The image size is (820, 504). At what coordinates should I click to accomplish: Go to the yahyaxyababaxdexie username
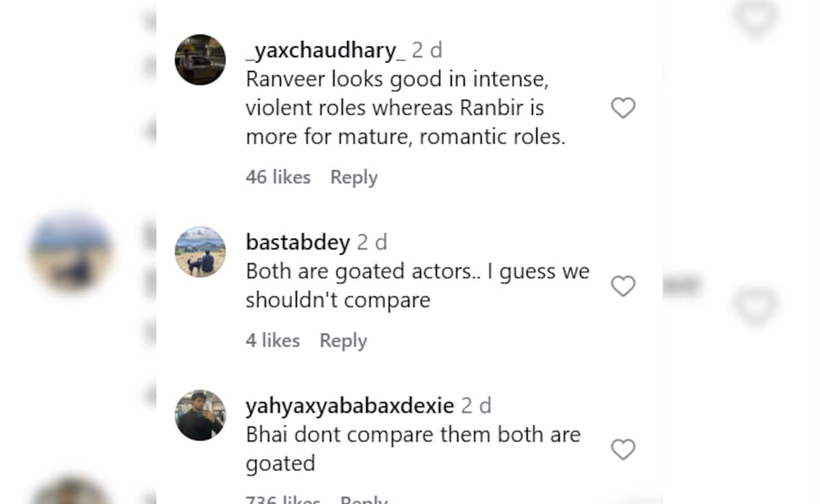pos(349,406)
